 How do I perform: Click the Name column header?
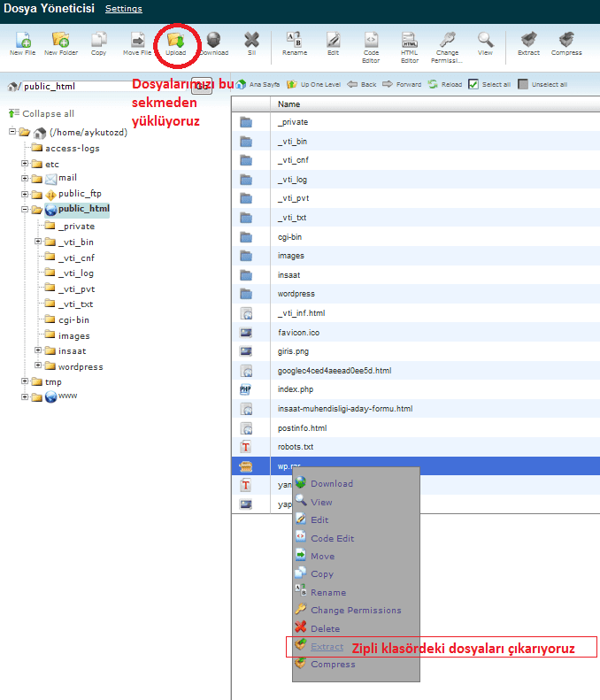(x=288, y=104)
